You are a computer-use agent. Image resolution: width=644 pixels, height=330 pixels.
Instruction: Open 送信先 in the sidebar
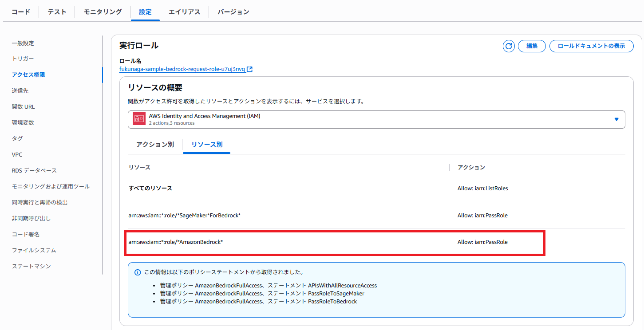20,91
